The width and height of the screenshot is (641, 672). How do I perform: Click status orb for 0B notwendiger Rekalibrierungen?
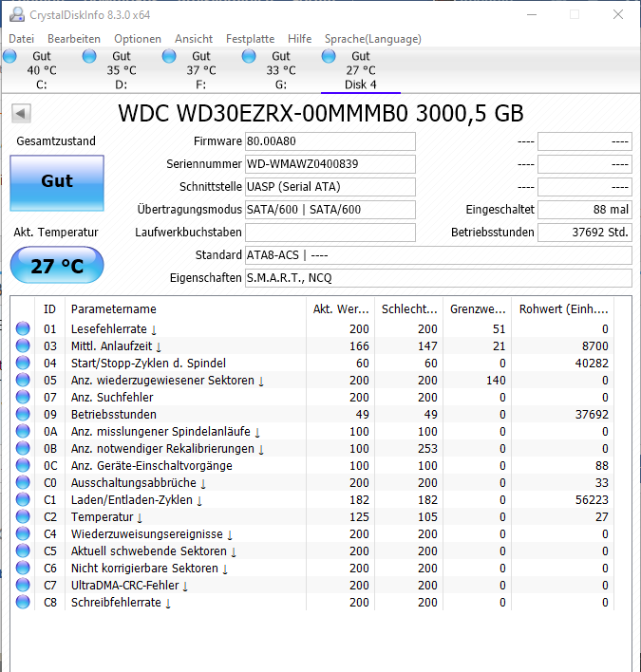click(23, 448)
